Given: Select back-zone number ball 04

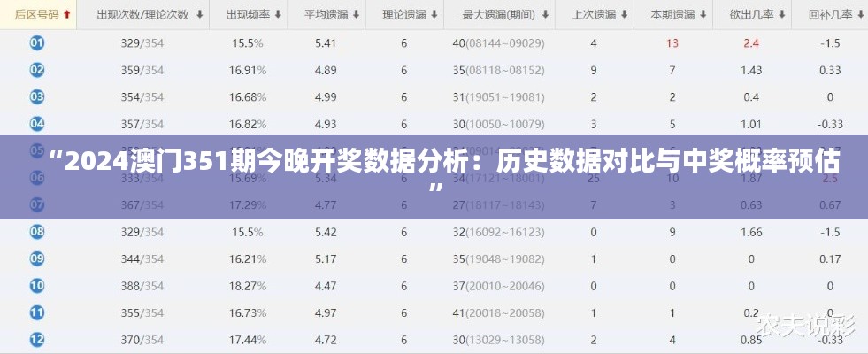Looking at the screenshot, I should pos(37,124).
